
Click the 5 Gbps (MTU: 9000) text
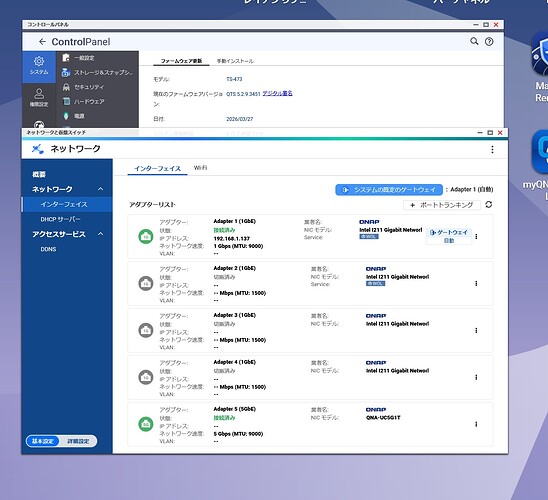tap(238, 434)
